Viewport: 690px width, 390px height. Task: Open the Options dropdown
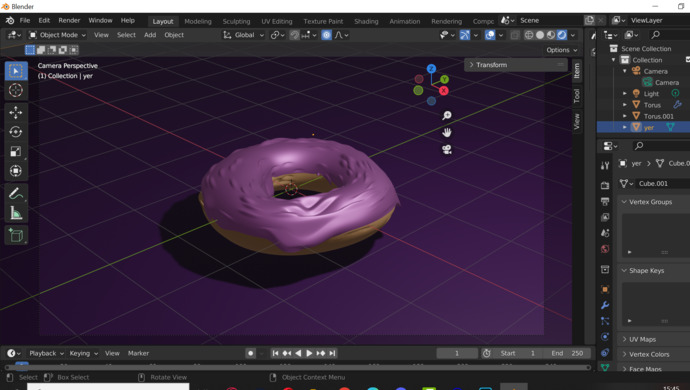click(x=562, y=50)
